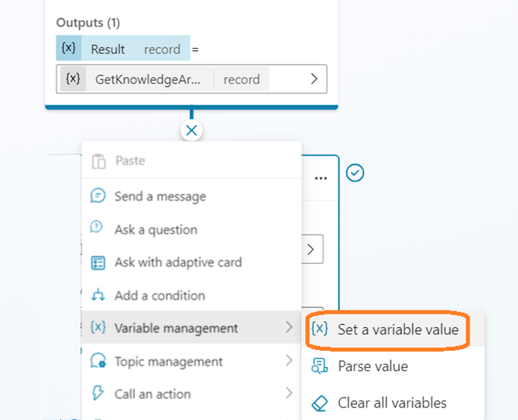
Task: Click the Send a message chat icon
Action: (98, 196)
